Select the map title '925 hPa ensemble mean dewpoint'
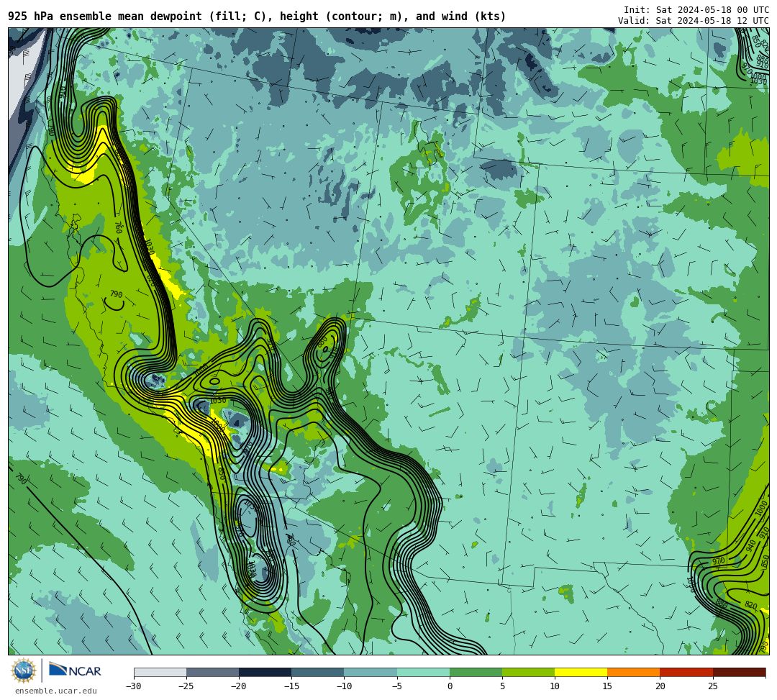Viewport: 777px width, 700px height. coord(105,17)
